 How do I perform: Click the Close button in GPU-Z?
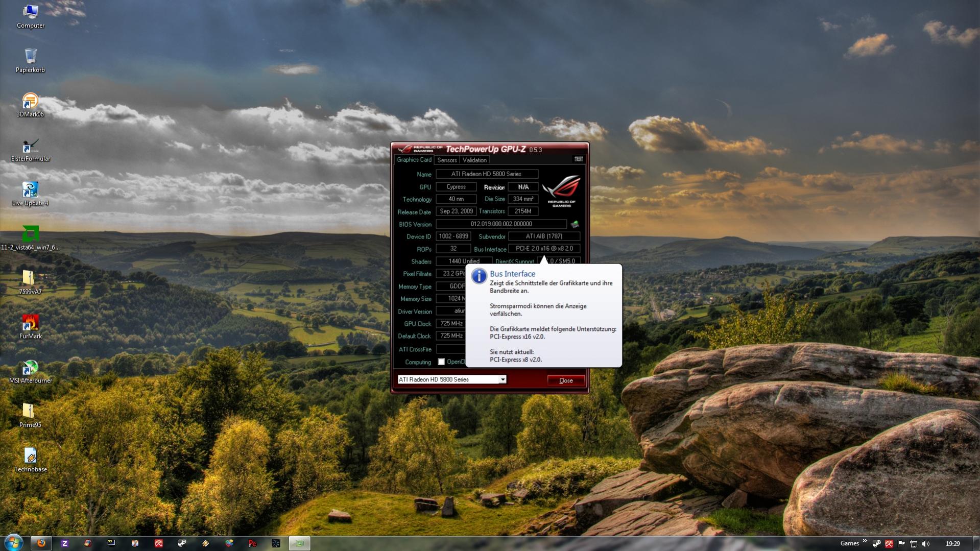pyautogui.click(x=566, y=380)
